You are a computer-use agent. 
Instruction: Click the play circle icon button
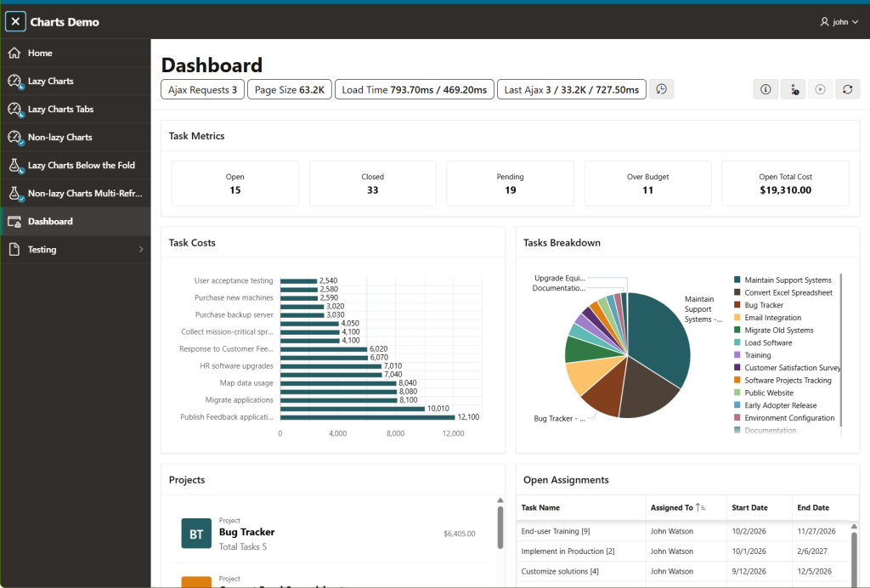820,89
